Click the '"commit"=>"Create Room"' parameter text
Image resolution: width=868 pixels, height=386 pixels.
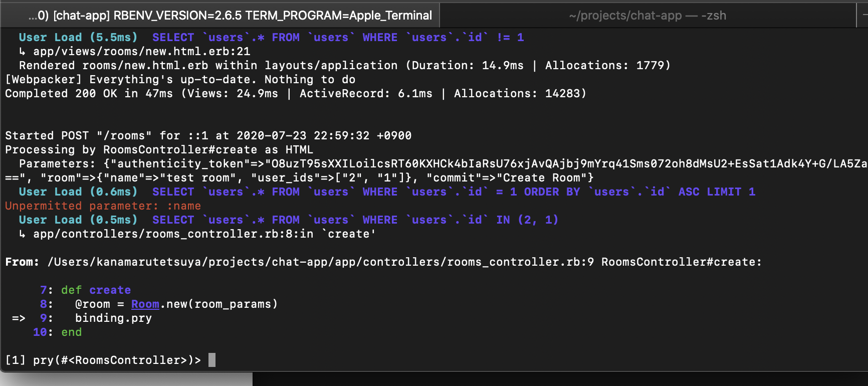click(x=510, y=178)
